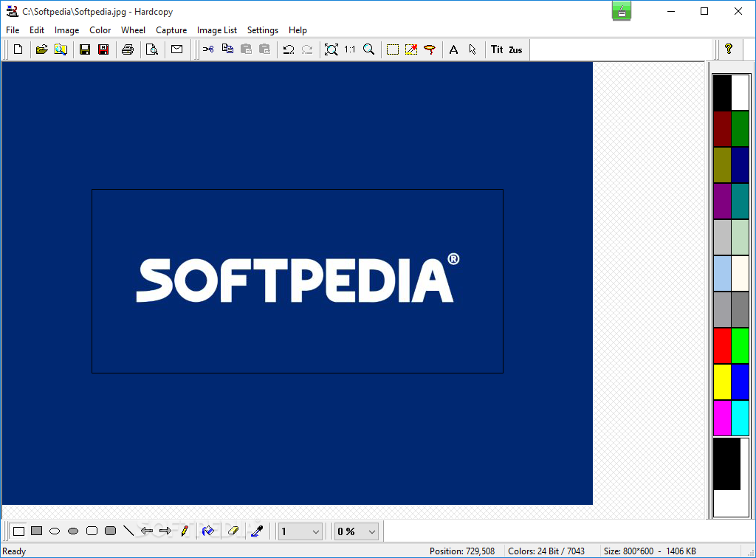Viewport: 756px width, 558px height.
Task: Pick the yellow palette swatch
Action: [x=722, y=382]
